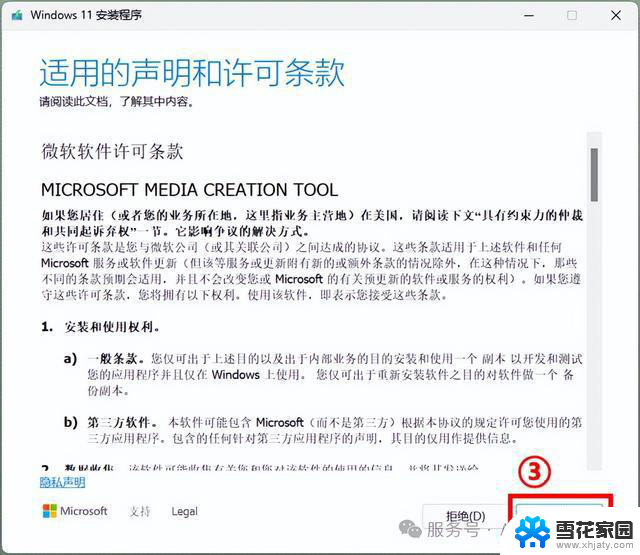Click the Microsoft four-color logo
640x555 pixels.
point(50,511)
